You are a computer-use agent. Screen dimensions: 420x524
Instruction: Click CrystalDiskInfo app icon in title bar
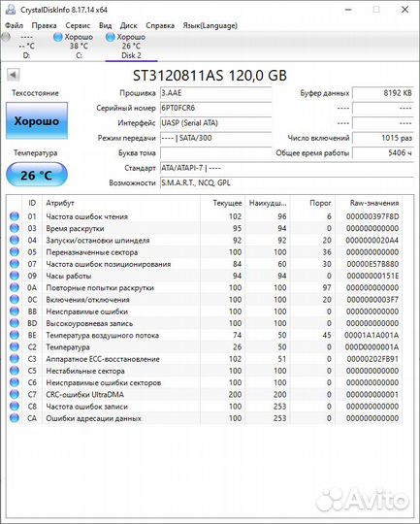(11, 10)
